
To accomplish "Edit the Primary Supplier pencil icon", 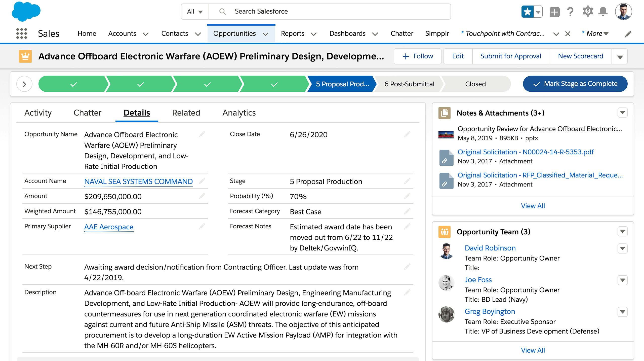I will [202, 226].
